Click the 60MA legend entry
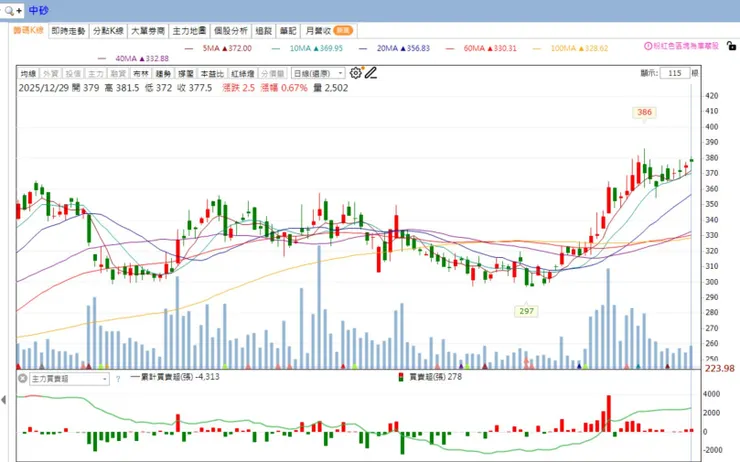The image size is (740, 462). pos(481,48)
